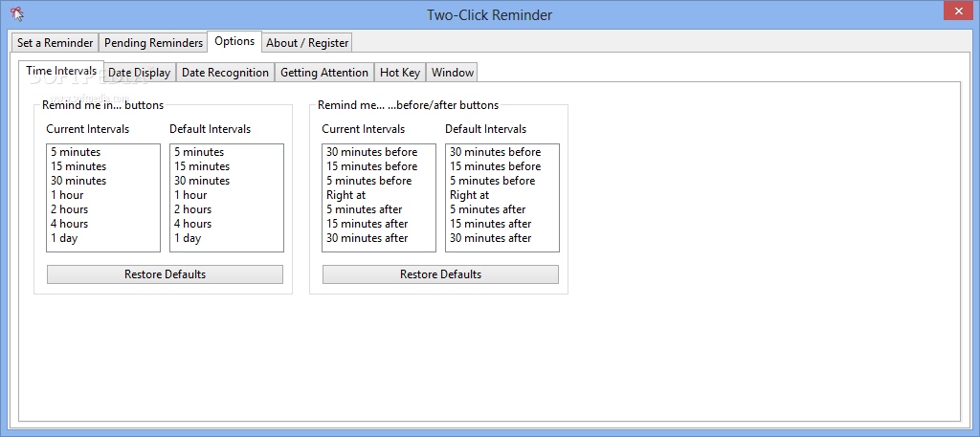Click the Two-Click Reminder app icon in title bar
This screenshot has height=437, width=980.
tap(17, 13)
